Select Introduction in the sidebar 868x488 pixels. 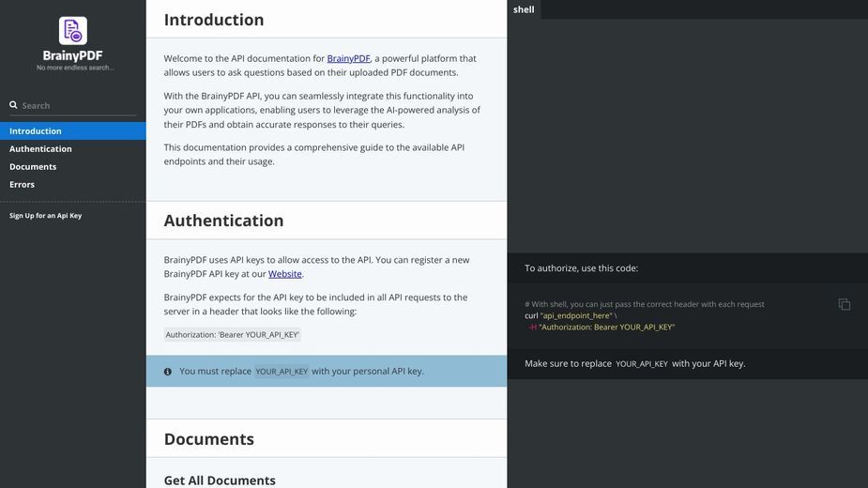pos(73,130)
